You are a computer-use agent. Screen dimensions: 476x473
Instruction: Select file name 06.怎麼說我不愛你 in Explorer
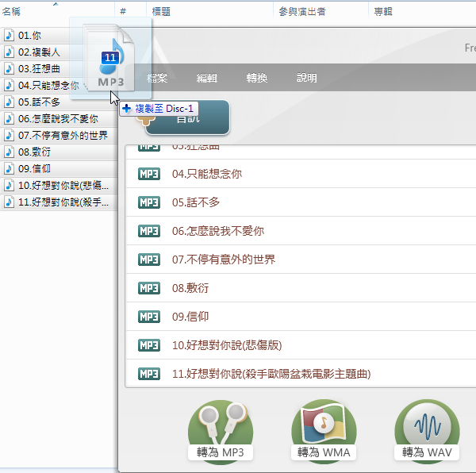tap(58, 119)
